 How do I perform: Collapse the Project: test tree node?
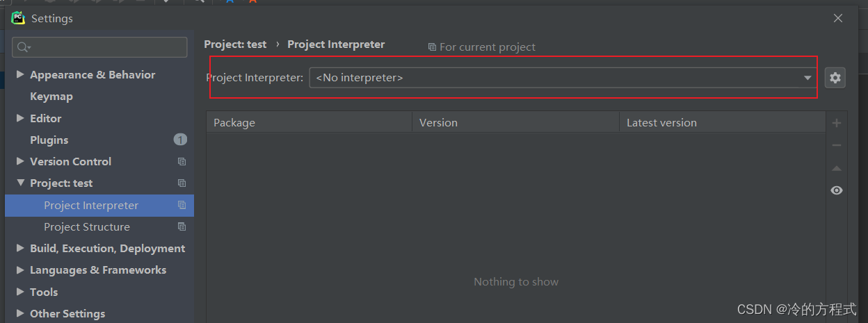(x=20, y=183)
